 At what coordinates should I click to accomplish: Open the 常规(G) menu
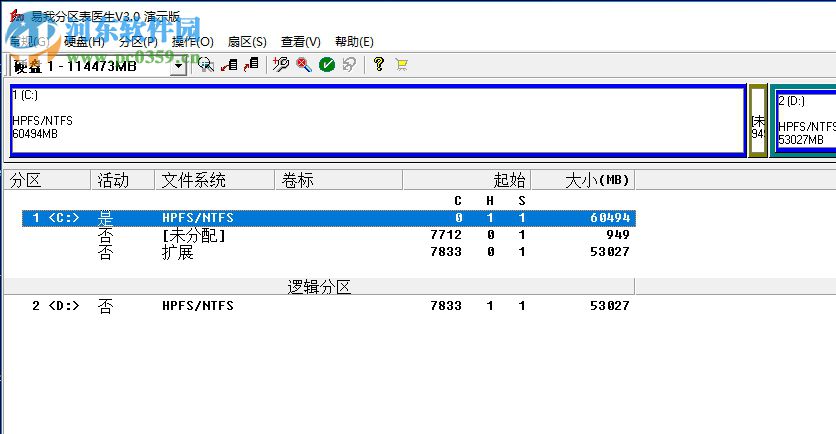pyautogui.click(x=29, y=42)
